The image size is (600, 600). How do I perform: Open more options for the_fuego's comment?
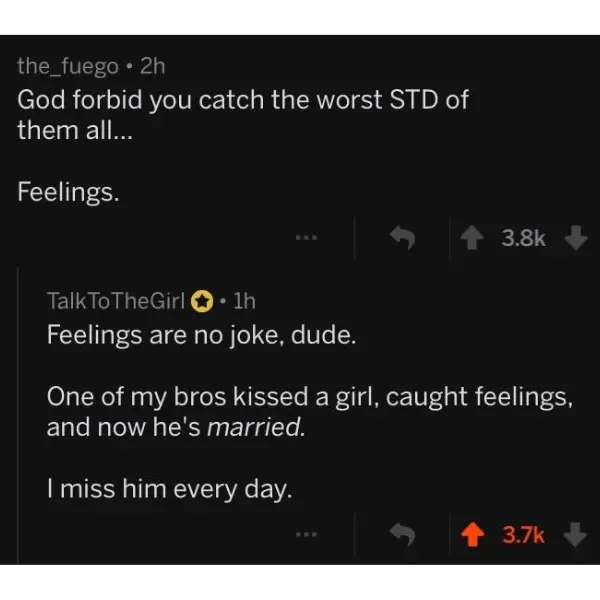(x=305, y=239)
